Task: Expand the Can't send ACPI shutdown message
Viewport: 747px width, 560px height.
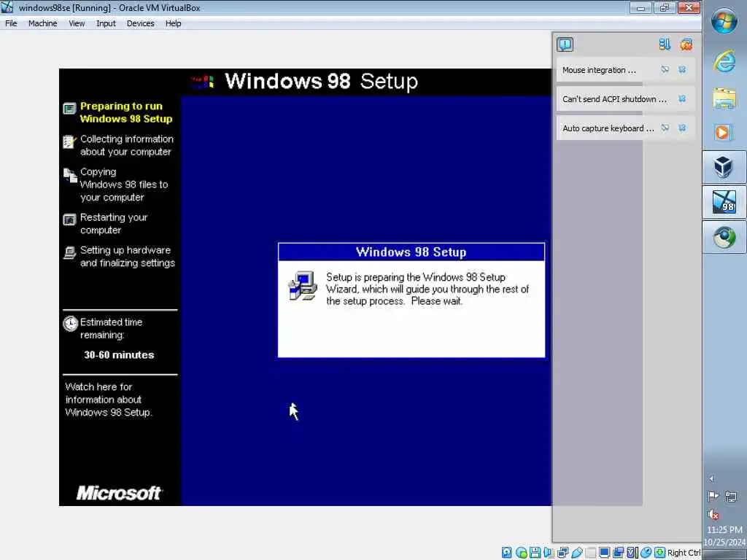Action: [614, 99]
